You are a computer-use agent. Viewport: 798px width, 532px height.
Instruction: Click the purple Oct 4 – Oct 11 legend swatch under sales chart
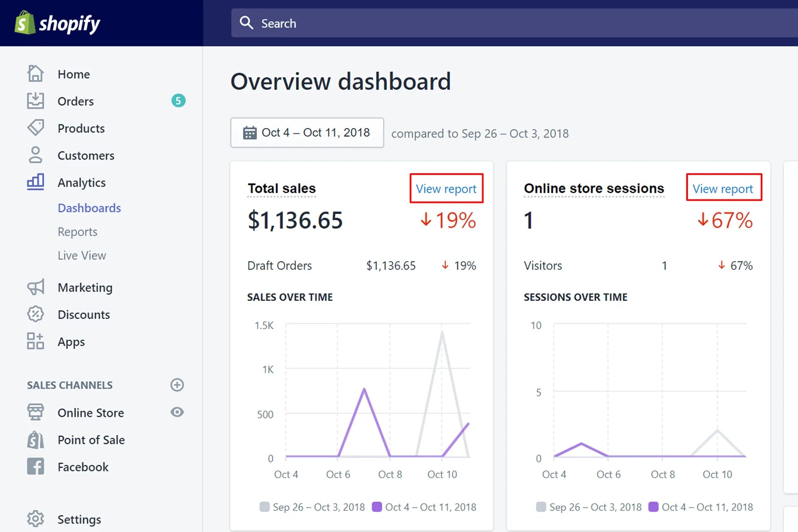(x=377, y=507)
